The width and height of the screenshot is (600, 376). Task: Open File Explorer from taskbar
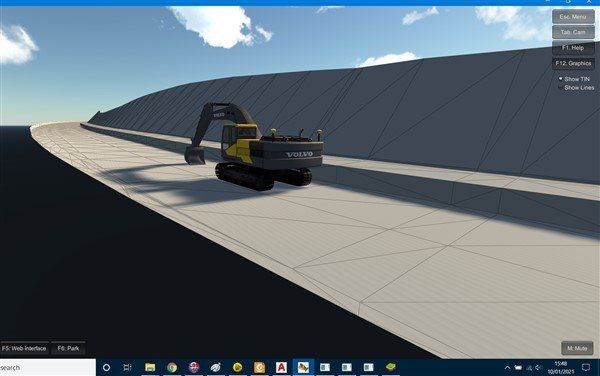[150, 368]
